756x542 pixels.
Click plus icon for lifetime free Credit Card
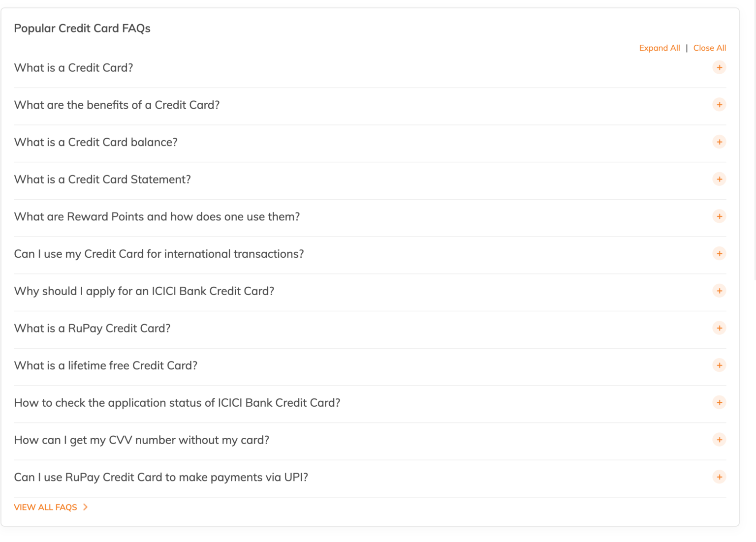click(719, 365)
